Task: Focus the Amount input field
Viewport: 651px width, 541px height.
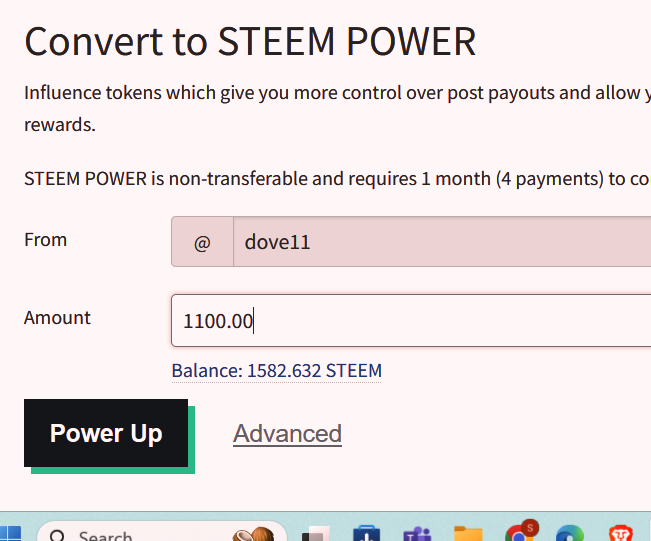Action: (410, 321)
